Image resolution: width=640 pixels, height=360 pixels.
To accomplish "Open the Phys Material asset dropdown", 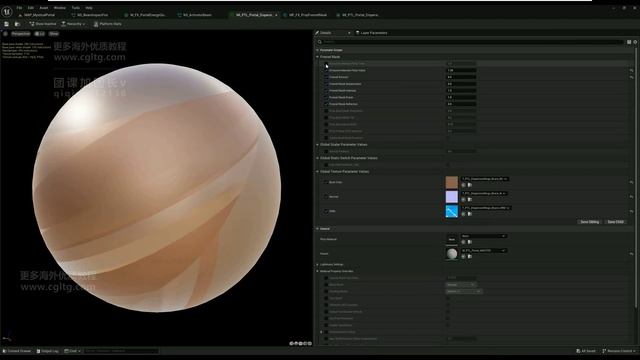I will tap(484, 236).
